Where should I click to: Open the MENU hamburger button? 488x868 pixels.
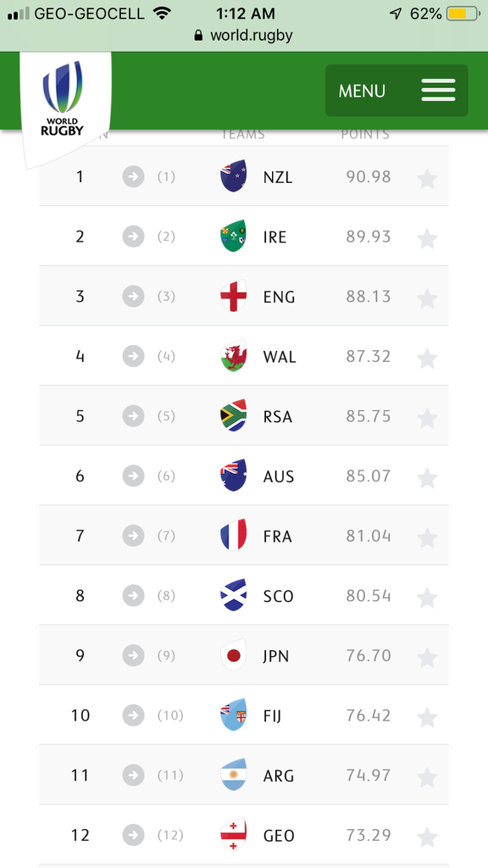pyautogui.click(x=396, y=90)
